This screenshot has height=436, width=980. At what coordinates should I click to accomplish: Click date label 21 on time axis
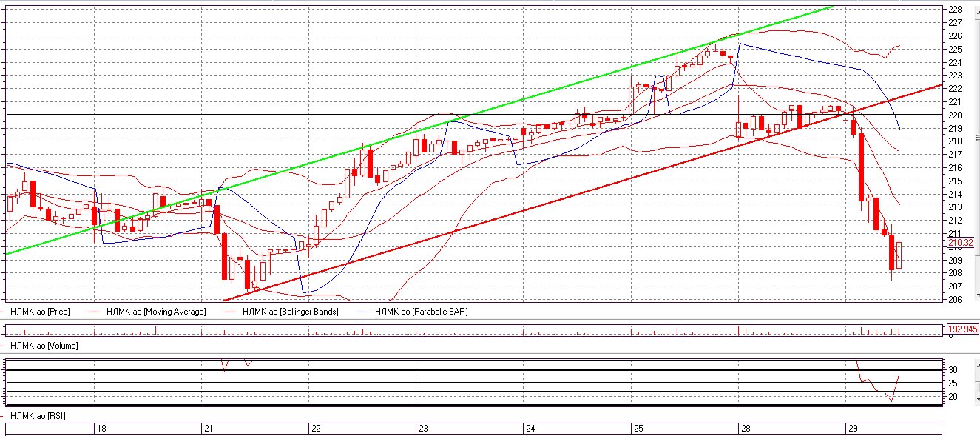point(209,429)
